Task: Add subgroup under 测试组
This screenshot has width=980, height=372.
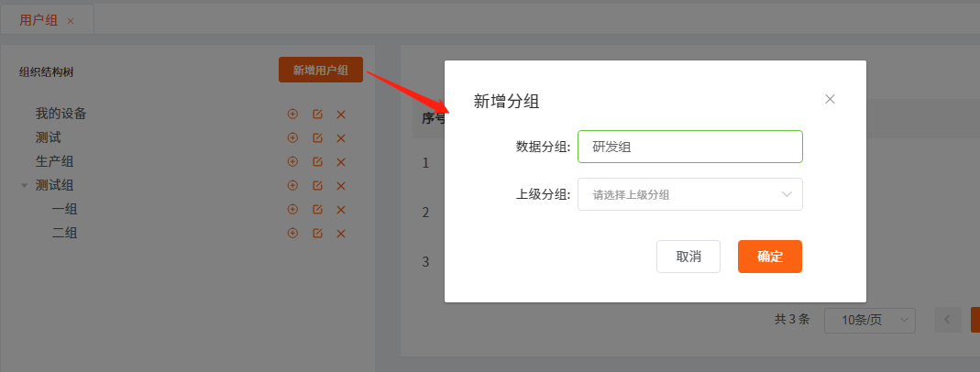Action: pyautogui.click(x=292, y=185)
